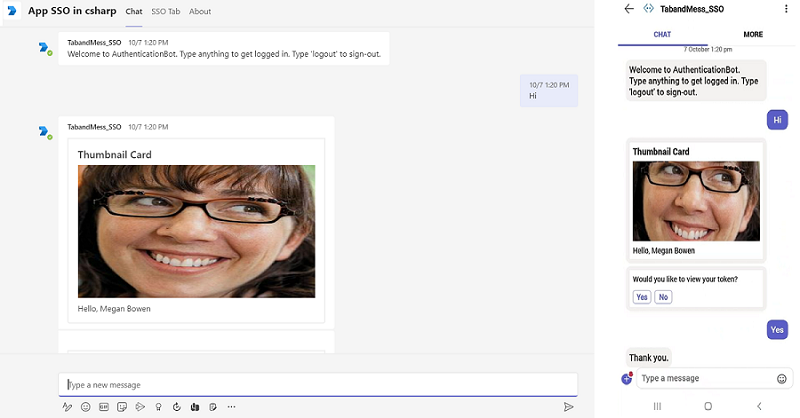The height and width of the screenshot is (418, 800).
Task: Click the bot avatar beside the welcome message
Action: pos(45,48)
